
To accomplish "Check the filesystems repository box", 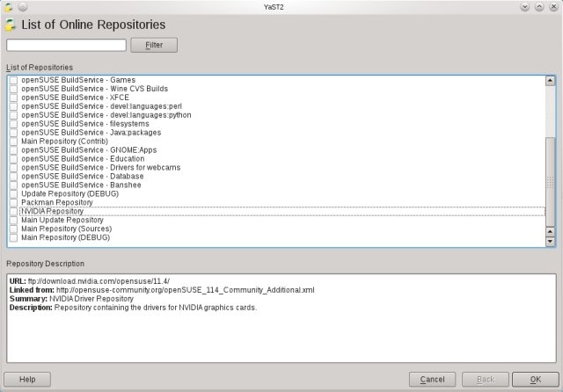I will click(13, 124).
